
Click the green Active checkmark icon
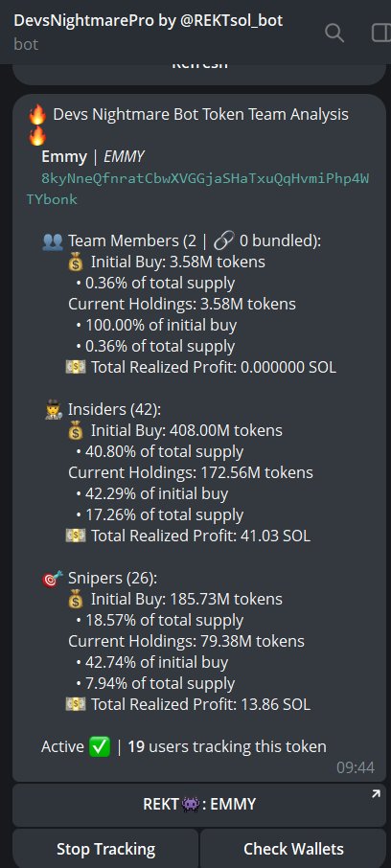[x=100, y=746]
